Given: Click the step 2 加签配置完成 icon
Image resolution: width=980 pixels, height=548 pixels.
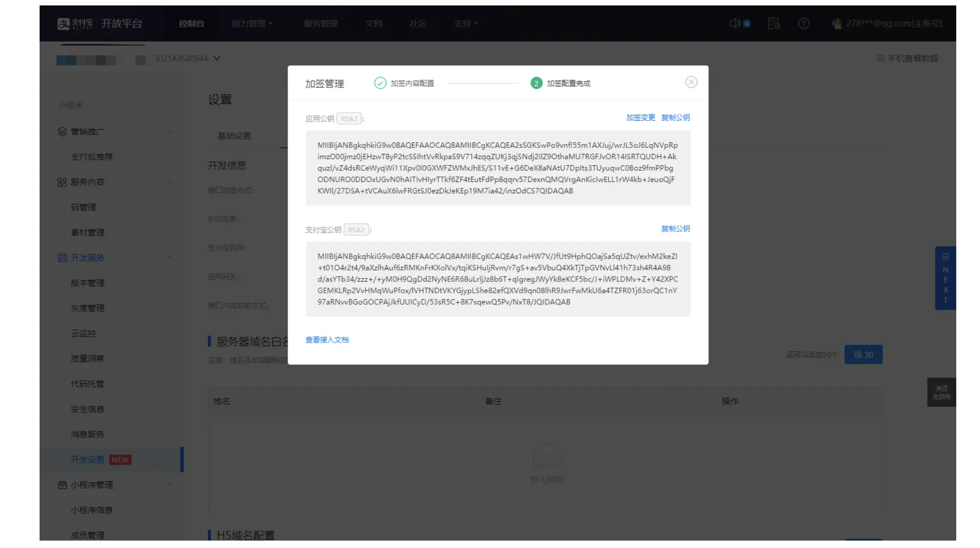Looking at the screenshot, I should tap(536, 83).
